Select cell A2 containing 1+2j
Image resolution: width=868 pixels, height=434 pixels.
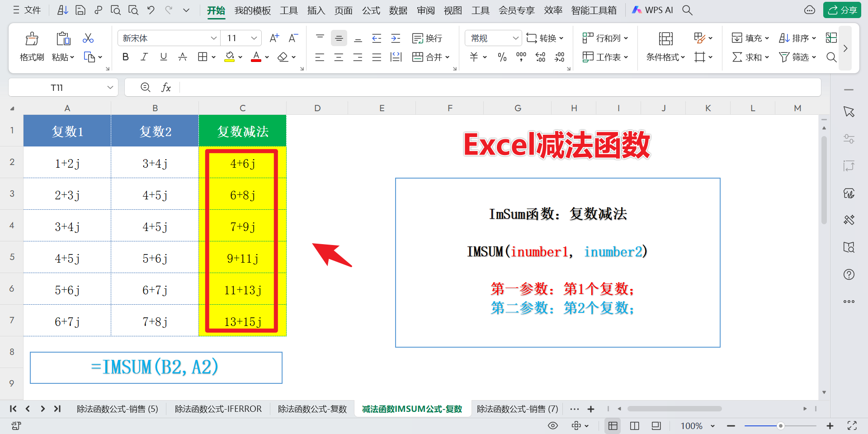[x=67, y=163]
